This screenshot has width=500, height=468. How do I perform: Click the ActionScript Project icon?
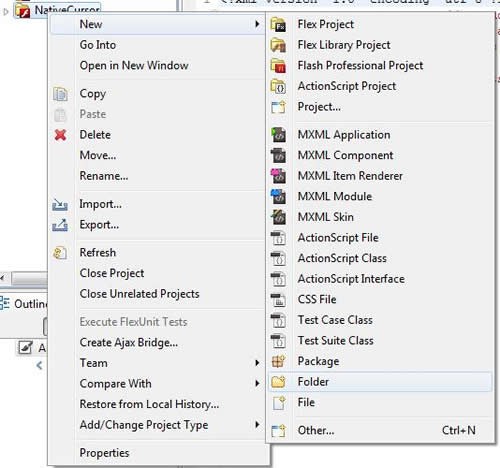(x=278, y=86)
